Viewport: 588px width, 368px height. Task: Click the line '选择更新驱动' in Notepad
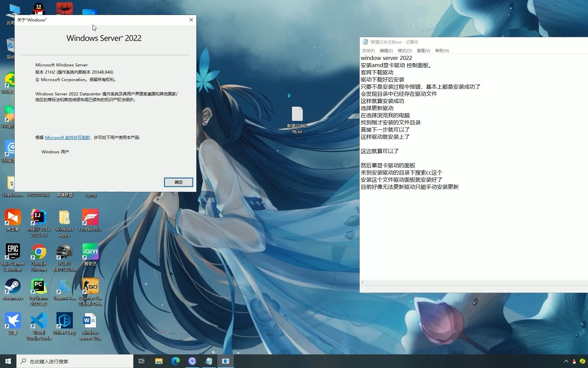(377, 108)
